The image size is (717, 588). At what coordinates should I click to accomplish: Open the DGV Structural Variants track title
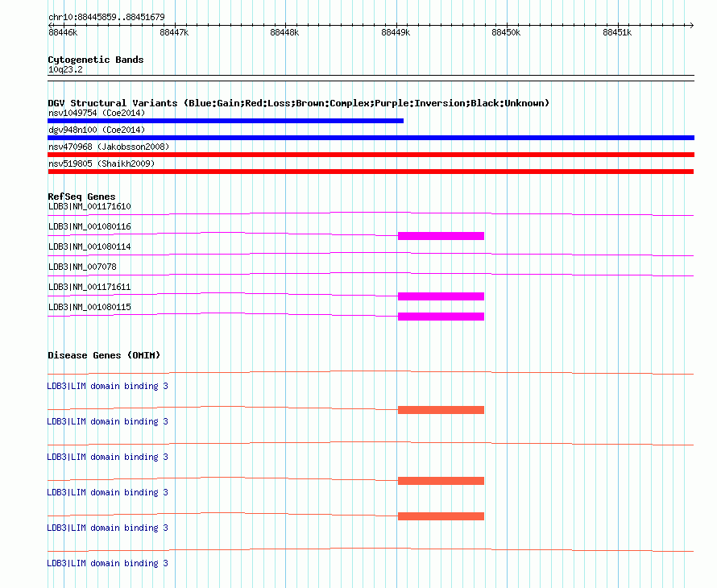(x=298, y=103)
